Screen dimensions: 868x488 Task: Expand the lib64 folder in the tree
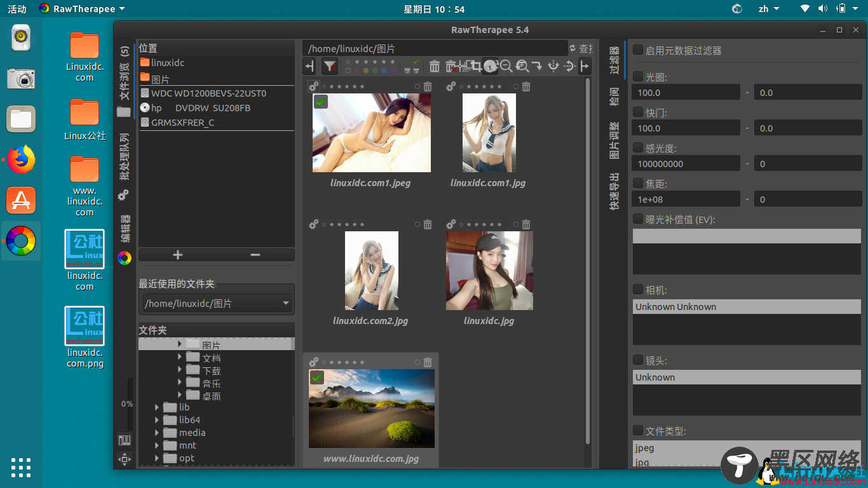tap(157, 420)
